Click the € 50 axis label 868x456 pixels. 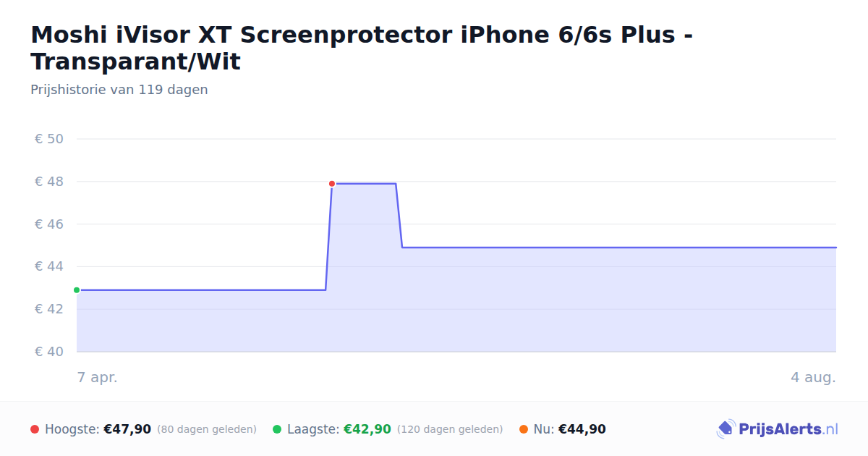[x=49, y=139]
